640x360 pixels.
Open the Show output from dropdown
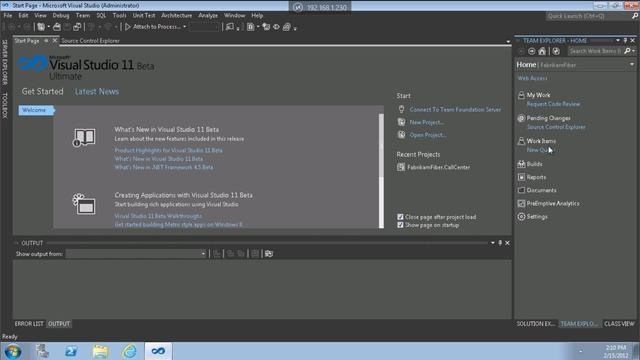coord(136,254)
